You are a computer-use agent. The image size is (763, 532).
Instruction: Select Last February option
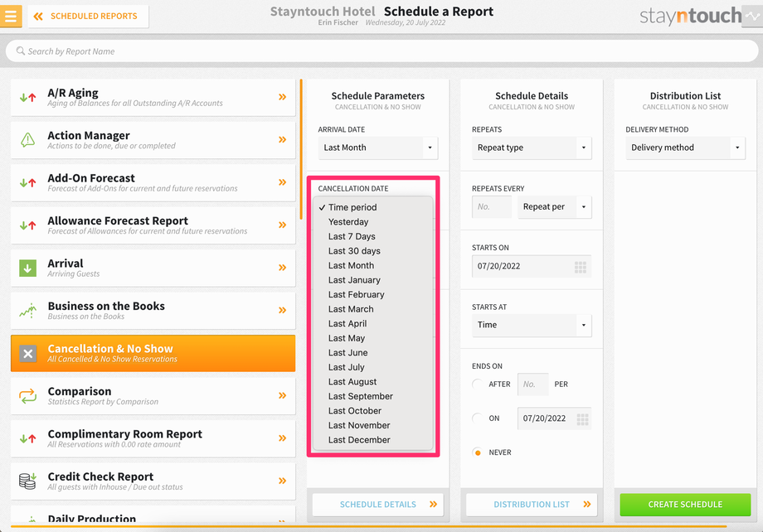coord(372,295)
